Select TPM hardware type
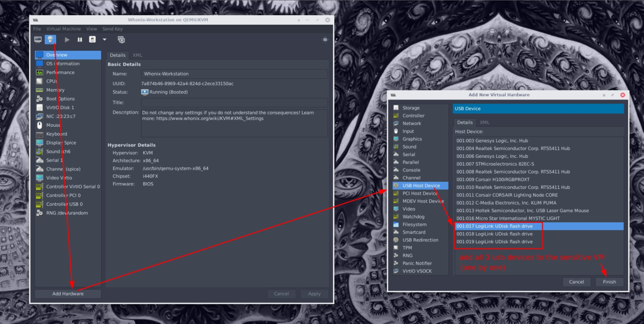Screen dimensions: 644x324 point(420,248)
